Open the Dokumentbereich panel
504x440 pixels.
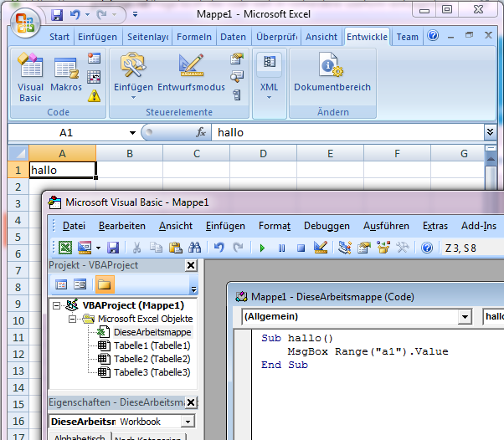[x=332, y=73]
